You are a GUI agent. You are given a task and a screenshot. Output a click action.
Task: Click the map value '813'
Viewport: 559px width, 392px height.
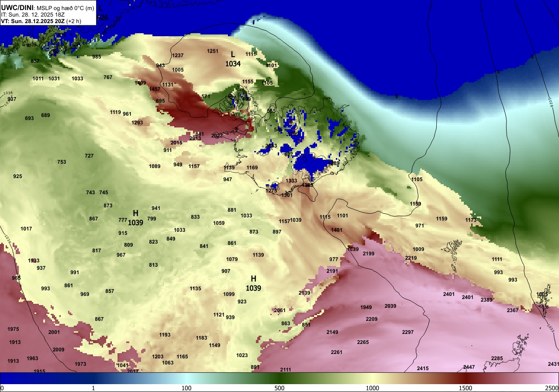[153, 265]
